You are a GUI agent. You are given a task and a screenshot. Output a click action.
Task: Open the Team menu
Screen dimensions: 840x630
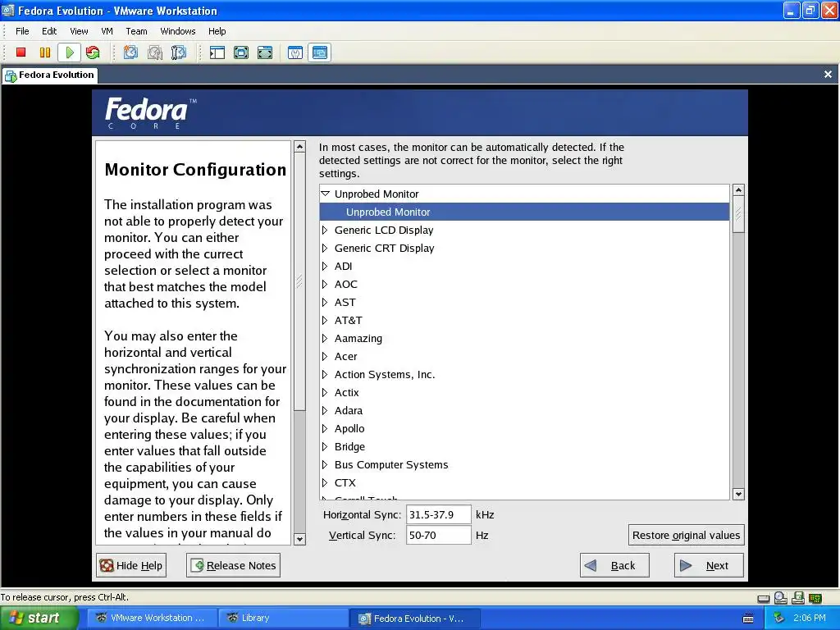click(136, 31)
